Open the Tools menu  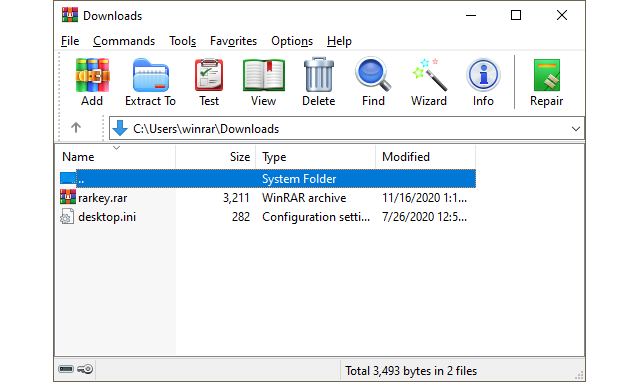point(182,41)
